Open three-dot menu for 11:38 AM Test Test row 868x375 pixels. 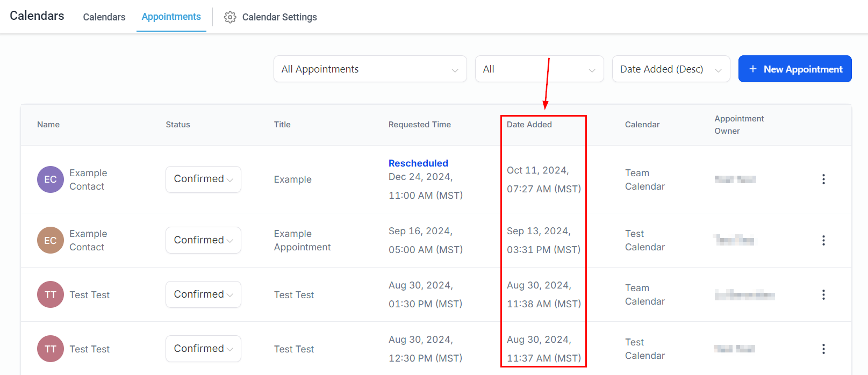coord(823,295)
